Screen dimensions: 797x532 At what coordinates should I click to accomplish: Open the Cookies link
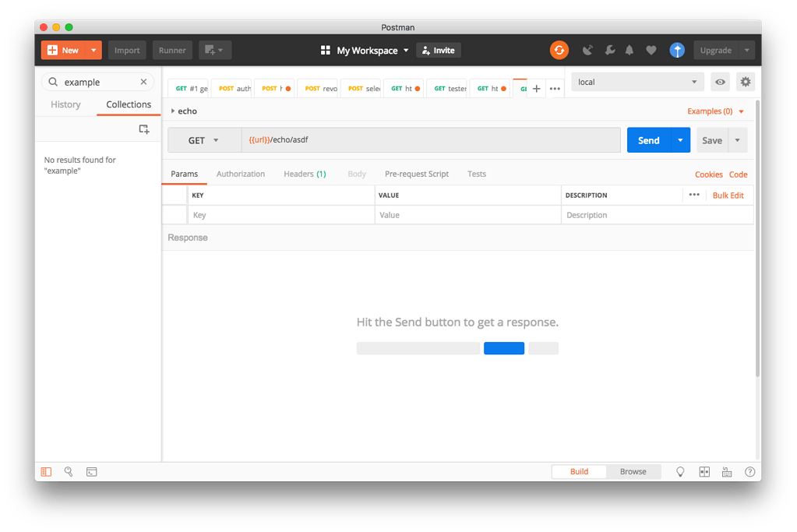(x=708, y=174)
